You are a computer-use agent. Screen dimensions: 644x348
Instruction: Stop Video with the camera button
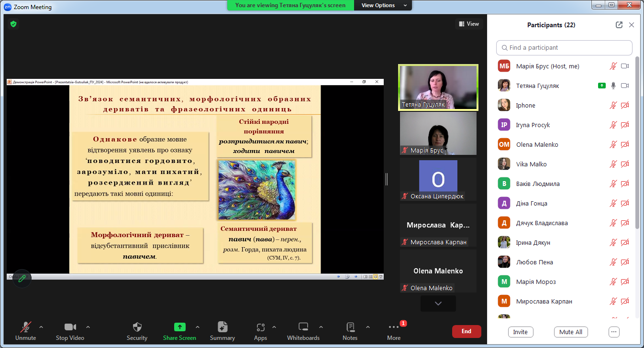(x=70, y=327)
